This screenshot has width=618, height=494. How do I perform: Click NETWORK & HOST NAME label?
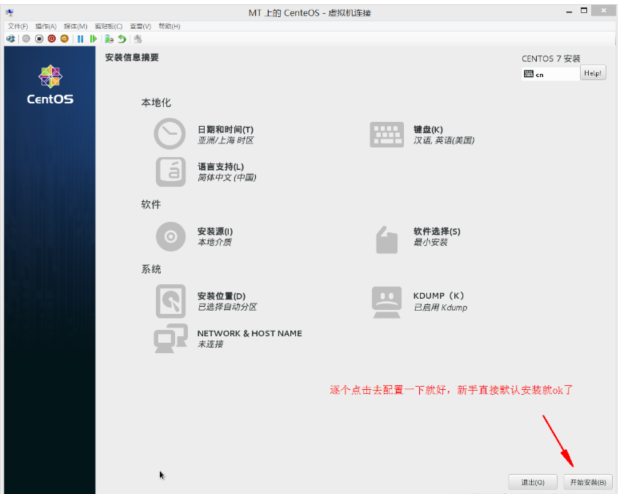click(249, 333)
